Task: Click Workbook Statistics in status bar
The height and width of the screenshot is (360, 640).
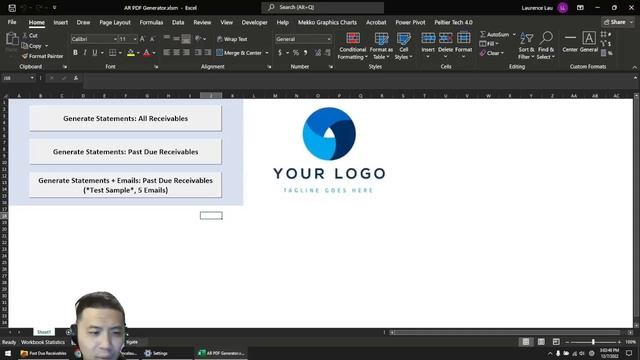Action: (42, 342)
